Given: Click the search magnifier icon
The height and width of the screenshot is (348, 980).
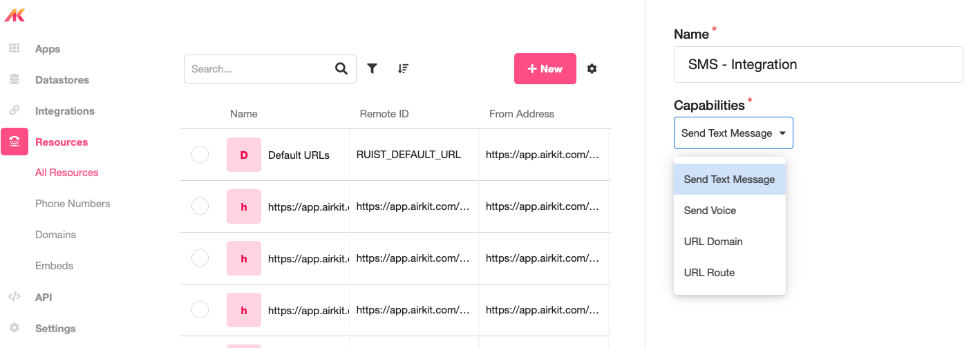Looking at the screenshot, I should pos(341,68).
